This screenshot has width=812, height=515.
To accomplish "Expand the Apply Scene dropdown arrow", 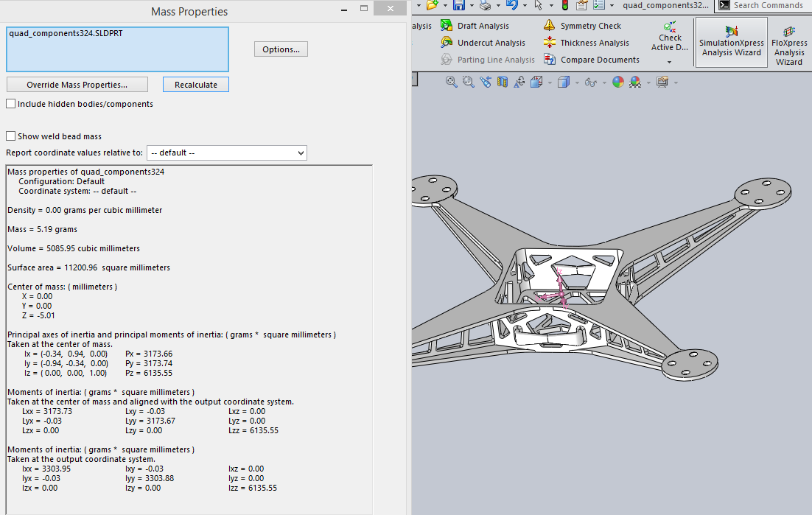I will click(648, 83).
